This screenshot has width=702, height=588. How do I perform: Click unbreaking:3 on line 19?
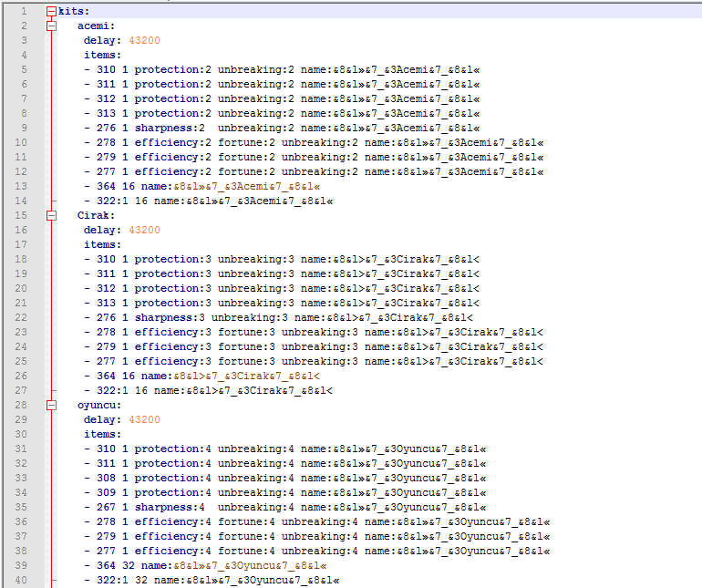tap(256, 274)
